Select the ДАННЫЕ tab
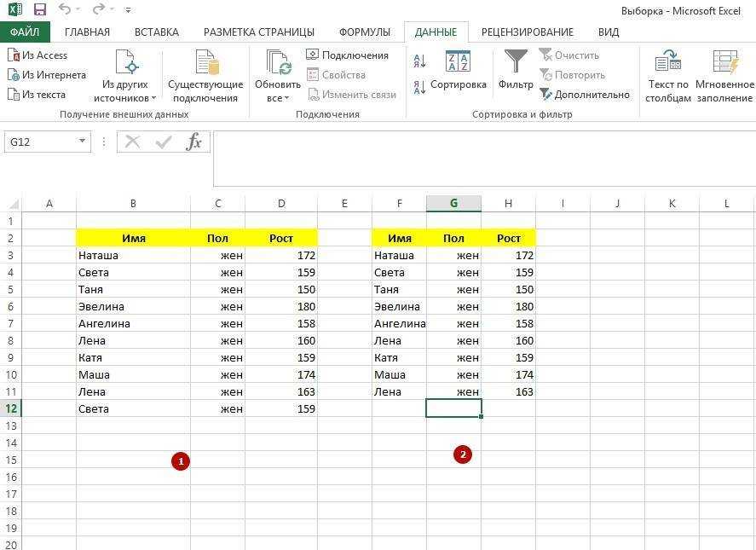756x550 pixels. [436, 32]
